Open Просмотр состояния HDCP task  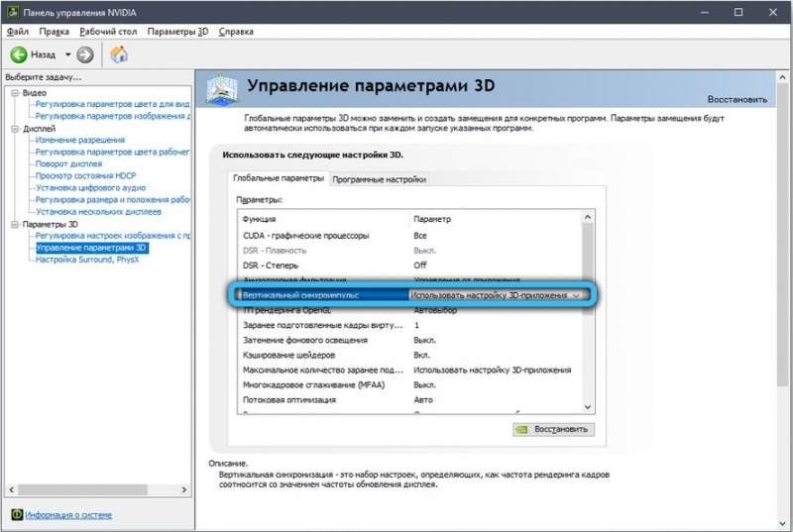(x=85, y=175)
